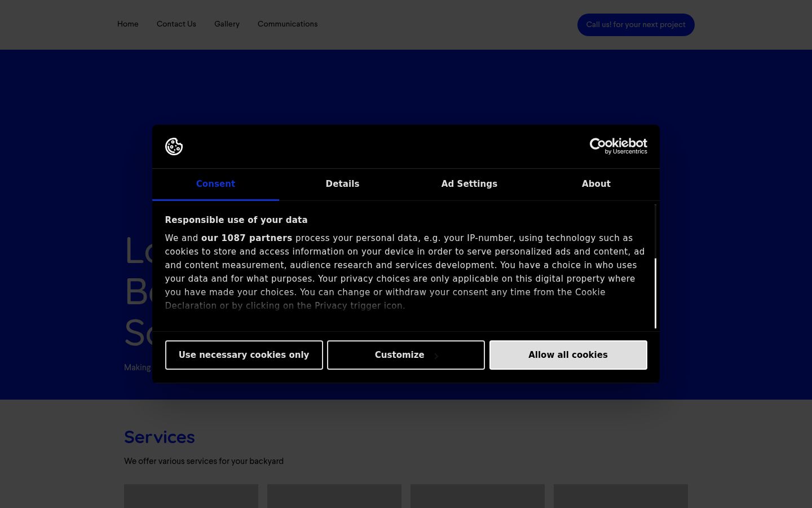The height and width of the screenshot is (508, 812).
Task: Click 'We offer various services for your backyard' text
Action: 204,461
